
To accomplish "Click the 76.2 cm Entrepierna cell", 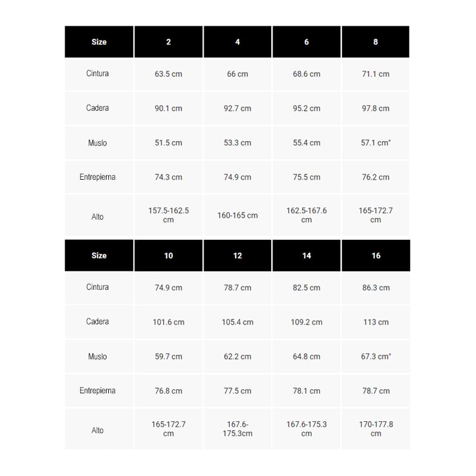I will pos(375,177).
